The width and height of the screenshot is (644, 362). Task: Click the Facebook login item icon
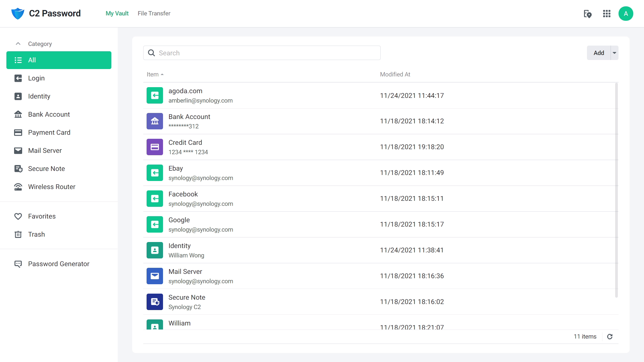coord(155,199)
